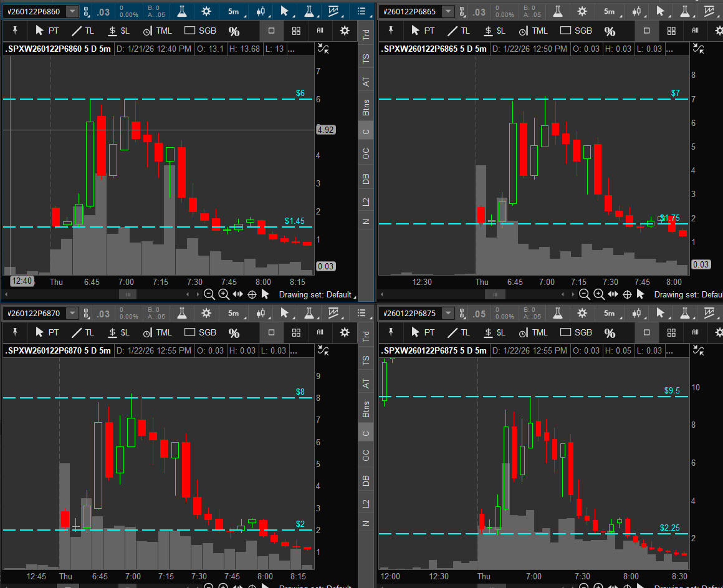Switch to single chart view in the P6865 toolbar

[646, 31]
